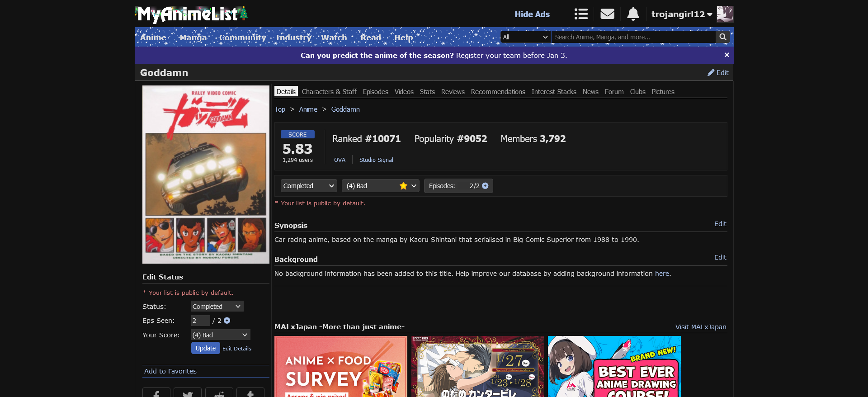Open Best Ever Anime Drawing Course banner
The height and width of the screenshot is (397, 868).
614,366
